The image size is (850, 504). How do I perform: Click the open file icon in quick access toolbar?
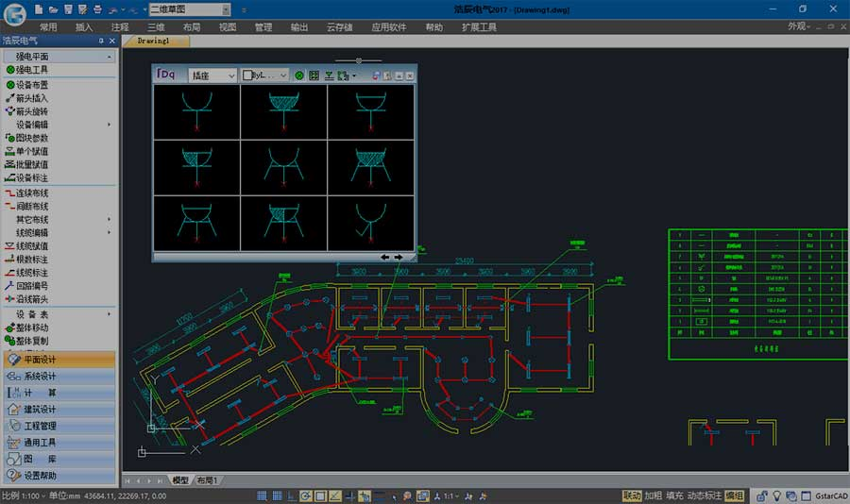[x=53, y=8]
